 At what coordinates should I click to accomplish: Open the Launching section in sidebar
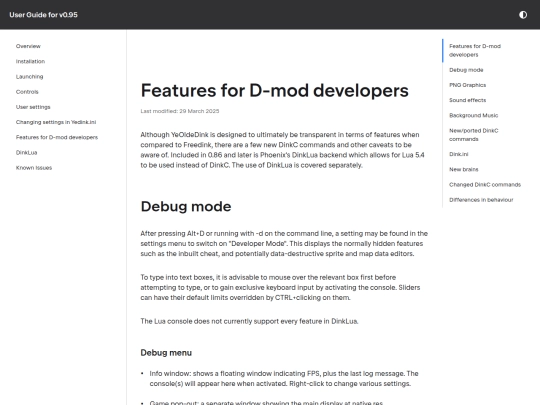[x=30, y=76]
